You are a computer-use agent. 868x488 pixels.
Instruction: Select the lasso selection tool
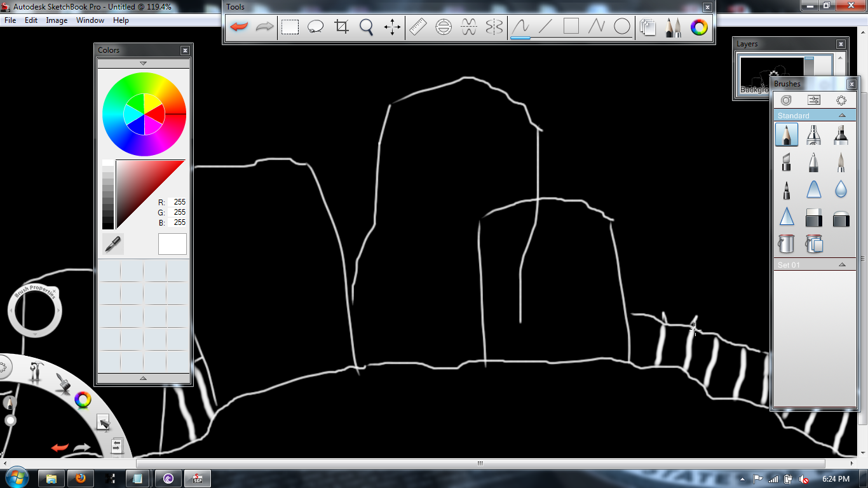point(316,27)
